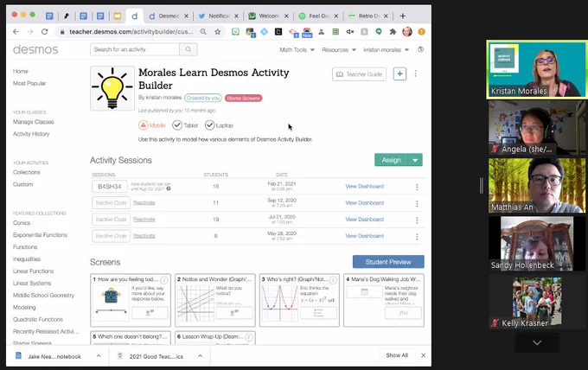588x370 pixels.
Task: Expand Jake Nea notebook download options
Action: tap(99, 356)
